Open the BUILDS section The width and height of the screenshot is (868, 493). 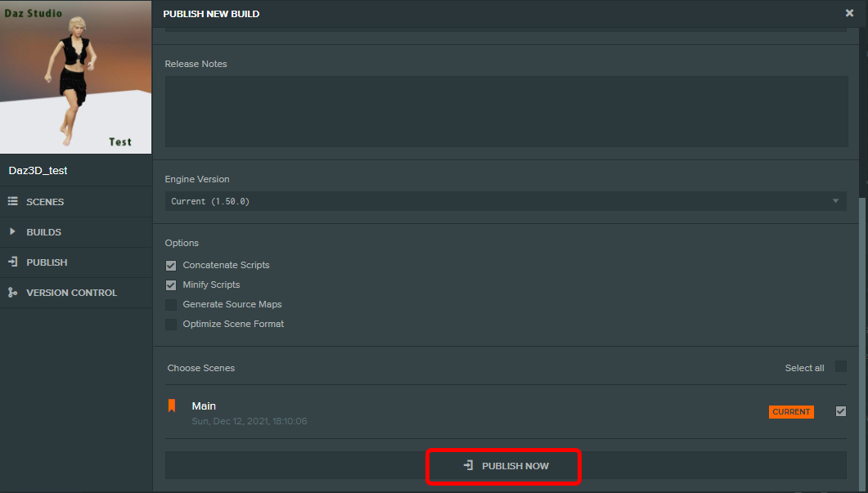pyautogui.click(x=76, y=232)
